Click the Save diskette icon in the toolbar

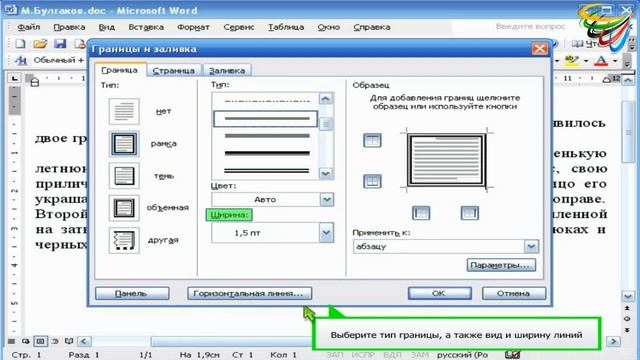pos(60,43)
